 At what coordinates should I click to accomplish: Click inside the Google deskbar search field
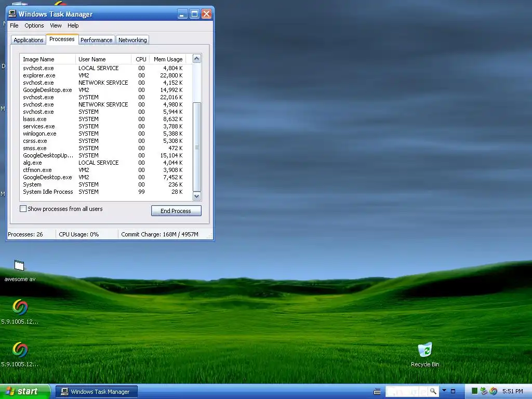tap(407, 392)
